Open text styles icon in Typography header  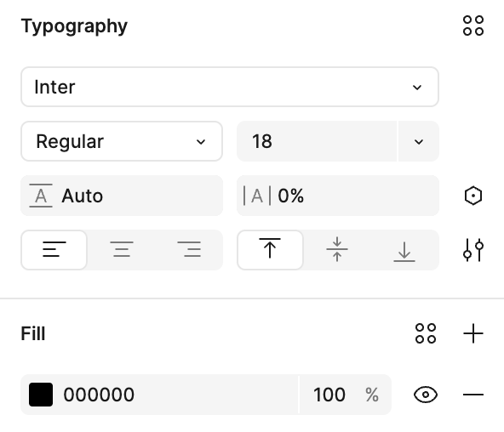click(473, 26)
